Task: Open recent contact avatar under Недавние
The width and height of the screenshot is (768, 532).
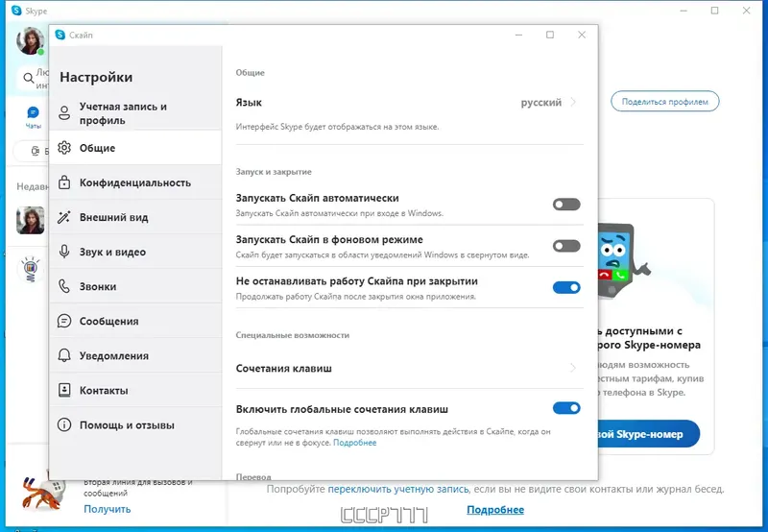Action: pos(31,220)
